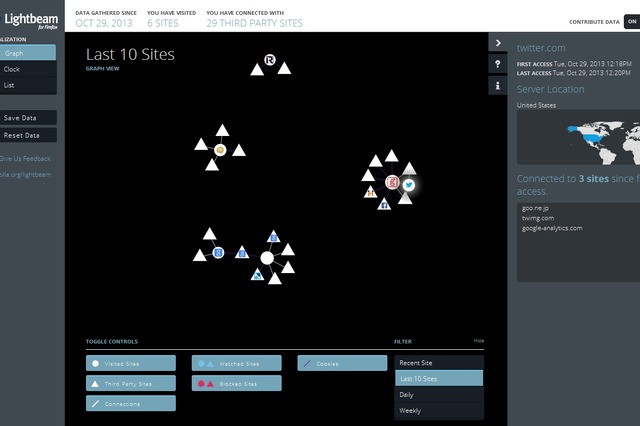Click the circled R site node
Viewport: 640px width, 426px height.
269,60
